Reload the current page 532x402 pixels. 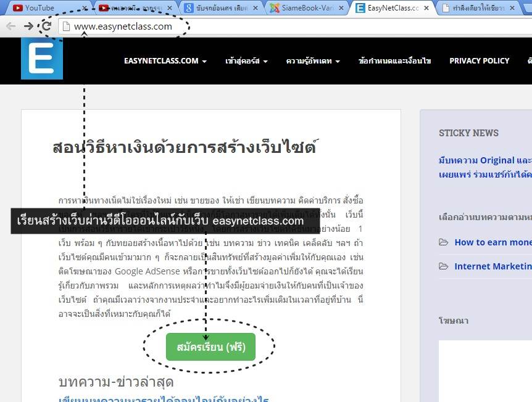tap(46, 26)
